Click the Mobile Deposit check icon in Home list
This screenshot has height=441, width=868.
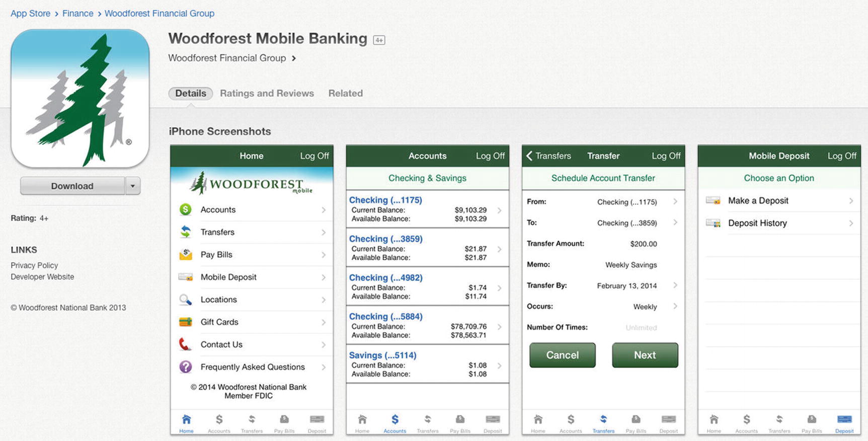pyautogui.click(x=186, y=277)
